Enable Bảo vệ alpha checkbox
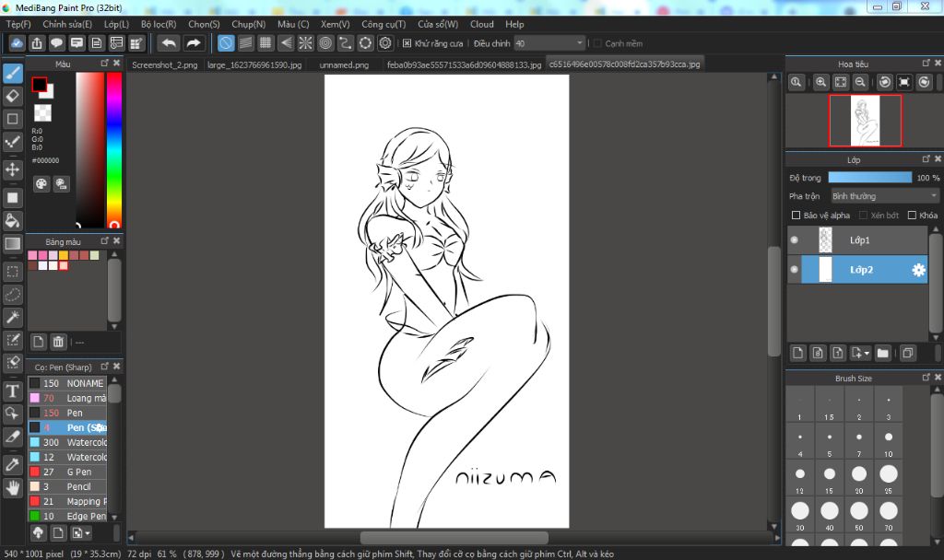Viewport: 944px width, 560px height. 796,216
